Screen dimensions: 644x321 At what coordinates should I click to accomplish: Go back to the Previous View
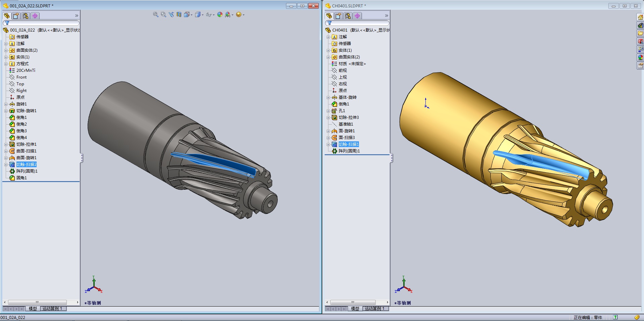click(x=171, y=14)
